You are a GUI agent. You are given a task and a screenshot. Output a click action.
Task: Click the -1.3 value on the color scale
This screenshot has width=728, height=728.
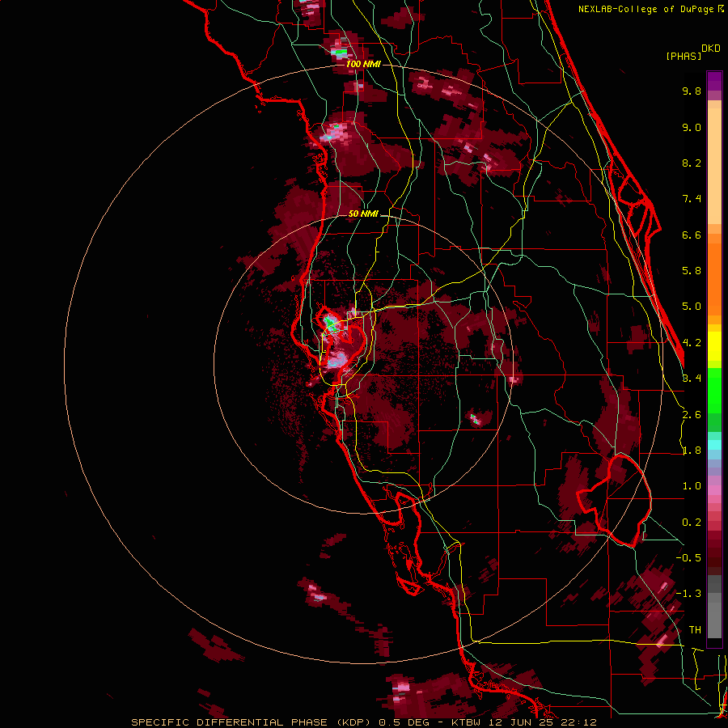(688, 594)
